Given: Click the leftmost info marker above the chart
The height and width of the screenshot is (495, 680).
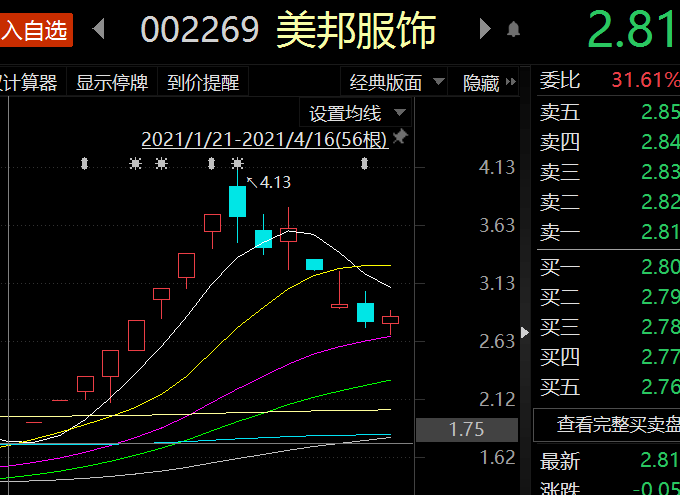Looking at the screenshot, I should 85,163.
